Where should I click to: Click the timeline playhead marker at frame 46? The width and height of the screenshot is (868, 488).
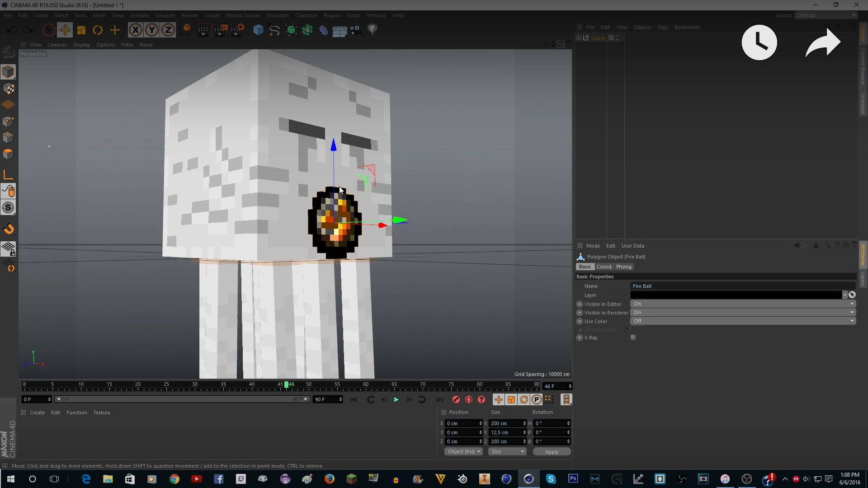point(286,385)
